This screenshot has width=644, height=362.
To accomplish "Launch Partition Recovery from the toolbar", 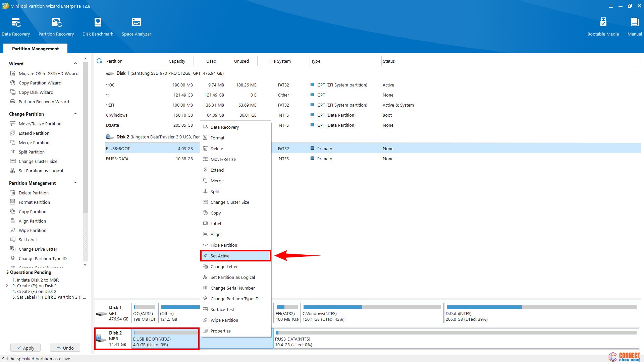I will (56, 27).
